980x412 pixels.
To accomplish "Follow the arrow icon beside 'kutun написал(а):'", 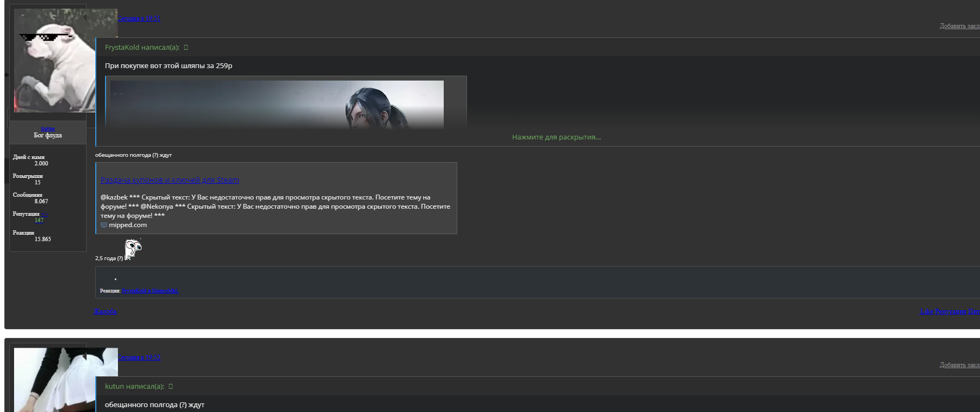I will click(x=170, y=387).
